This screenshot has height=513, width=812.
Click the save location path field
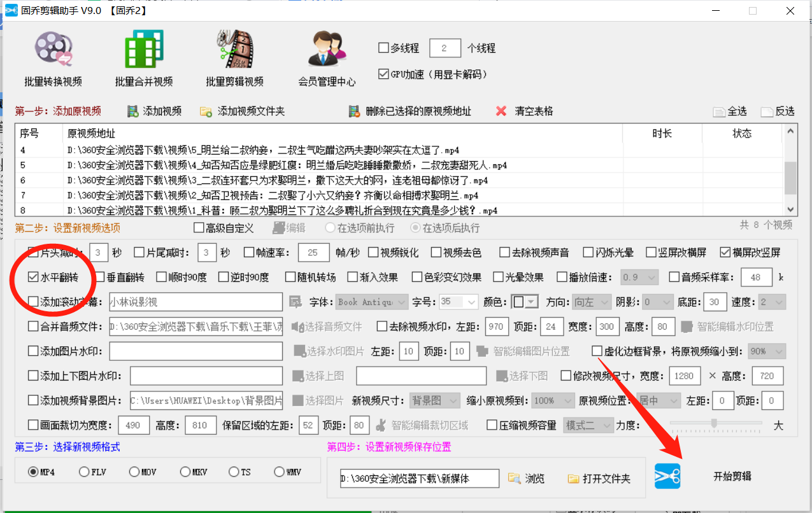pos(419,478)
